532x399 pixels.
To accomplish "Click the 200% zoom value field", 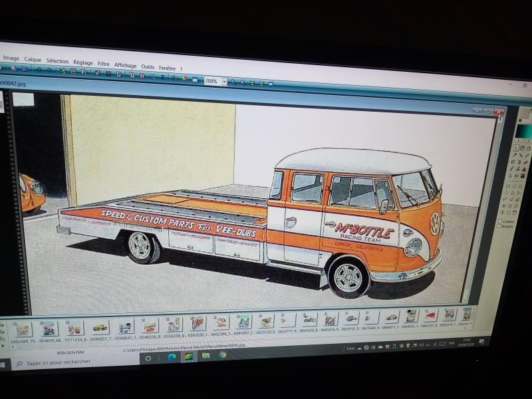I will click(x=213, y=81).
